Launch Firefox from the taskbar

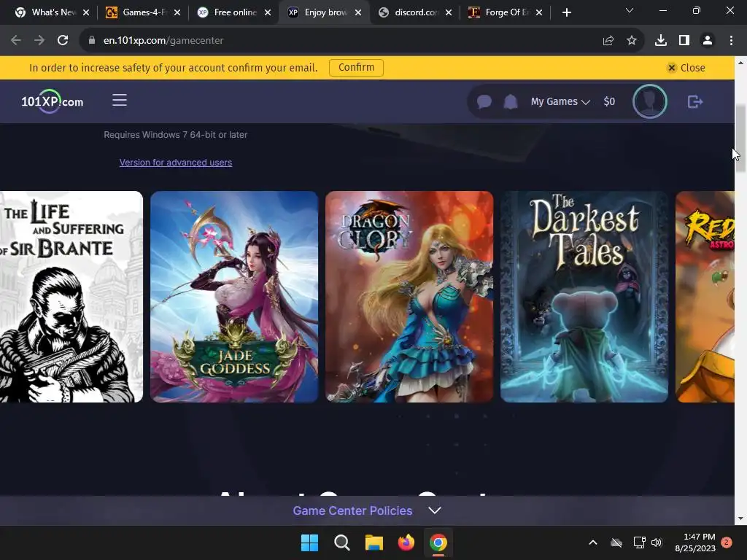tap(406, 542)
